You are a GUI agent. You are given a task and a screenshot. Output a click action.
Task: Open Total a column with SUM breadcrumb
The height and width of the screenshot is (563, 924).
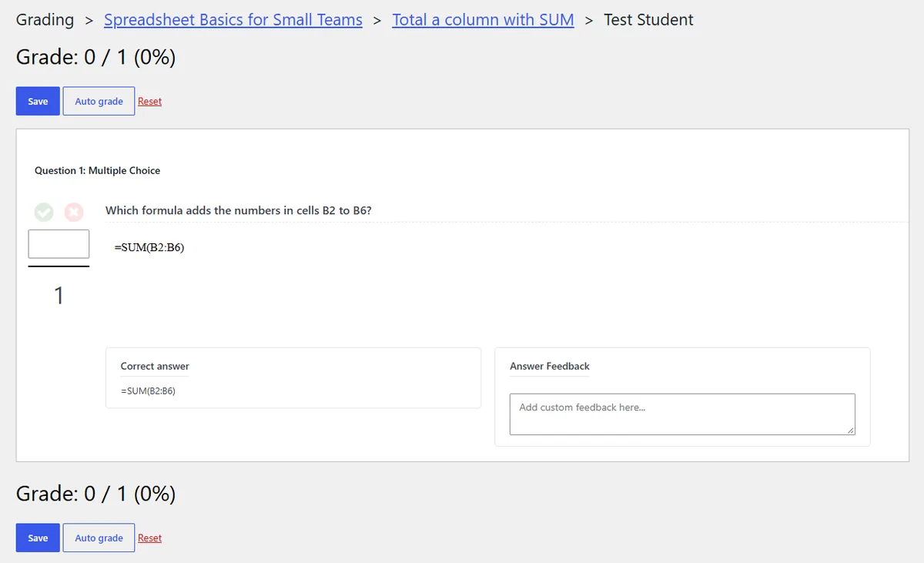click(x=483, y=20)
